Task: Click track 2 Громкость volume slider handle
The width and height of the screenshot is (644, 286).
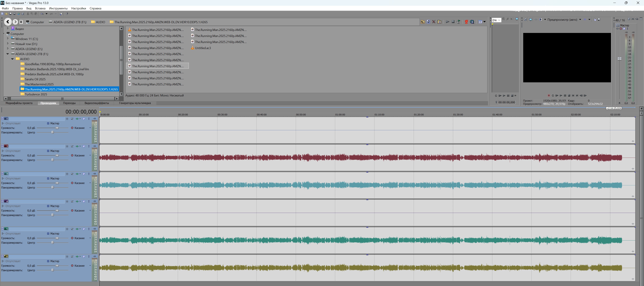Action: tap(57, 156)
